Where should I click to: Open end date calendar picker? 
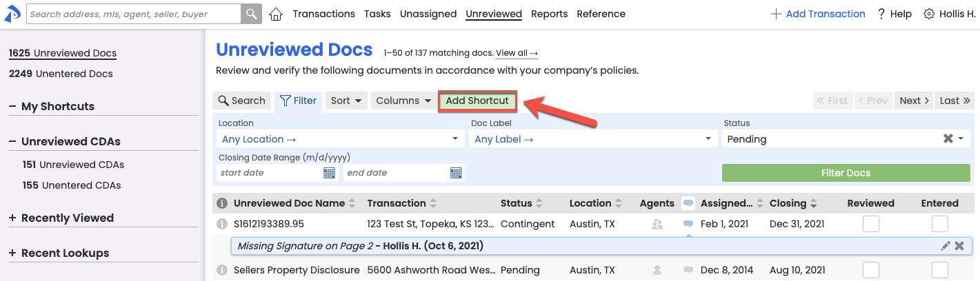456,173
